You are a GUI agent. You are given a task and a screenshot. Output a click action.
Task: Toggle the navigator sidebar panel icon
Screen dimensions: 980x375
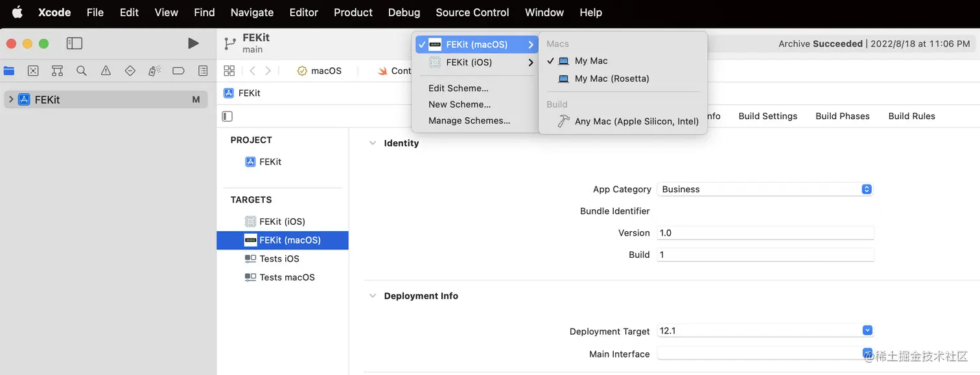point(75,43)
